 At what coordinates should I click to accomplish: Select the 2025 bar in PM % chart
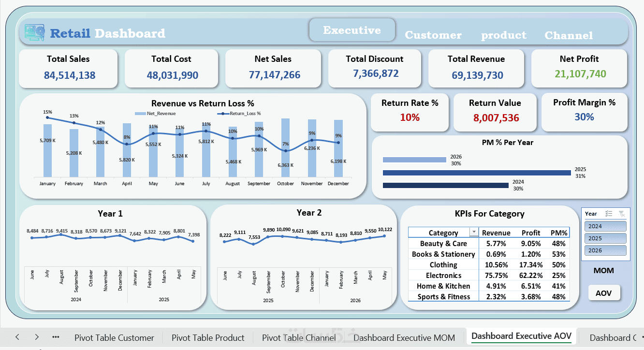point(477,173)
